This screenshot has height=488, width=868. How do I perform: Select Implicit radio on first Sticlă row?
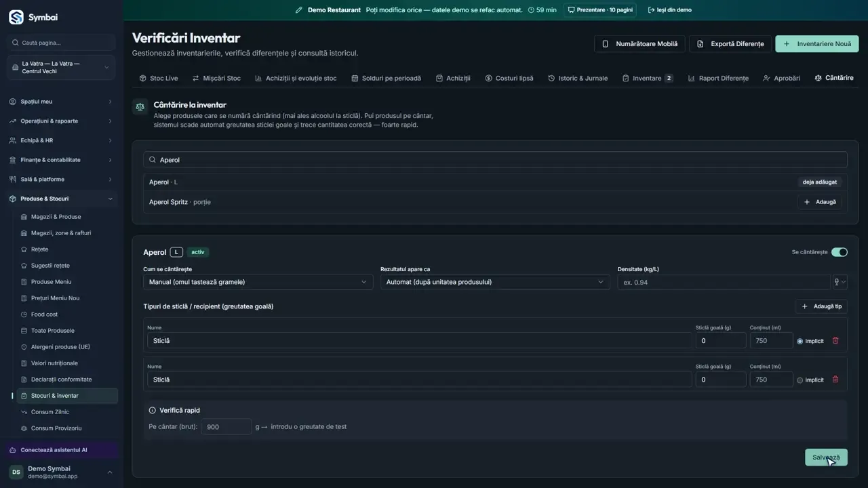800,341
